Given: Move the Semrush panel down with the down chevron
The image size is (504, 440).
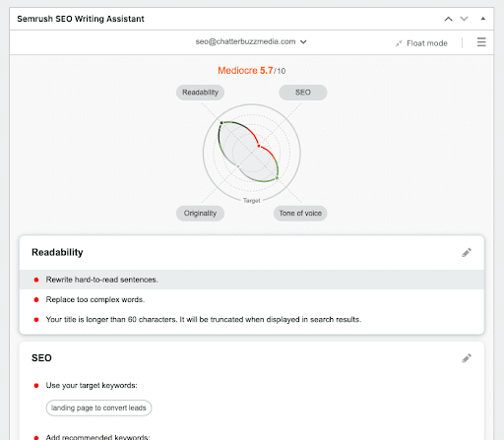Looking at the screenshot, I should tap(464, 19).
